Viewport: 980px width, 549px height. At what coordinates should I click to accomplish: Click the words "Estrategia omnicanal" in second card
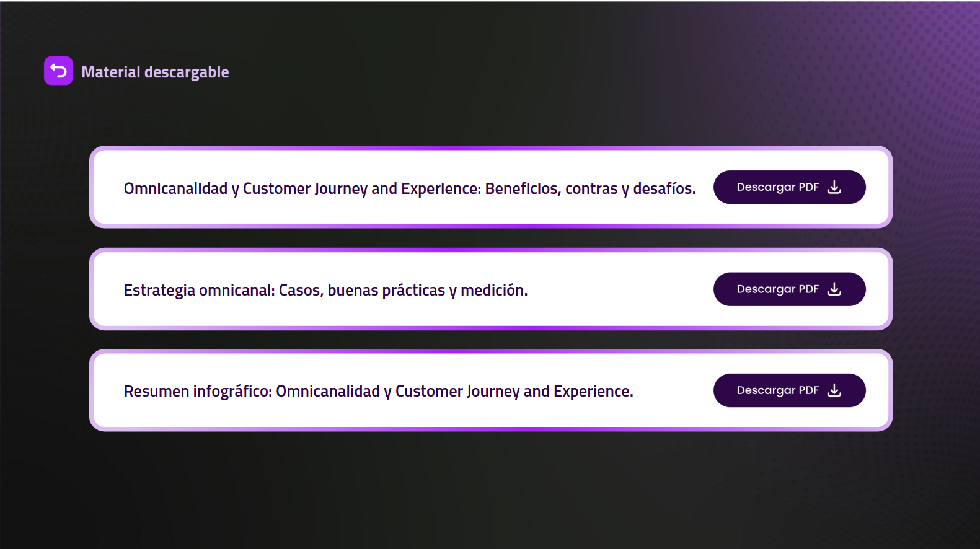[198, 290]
